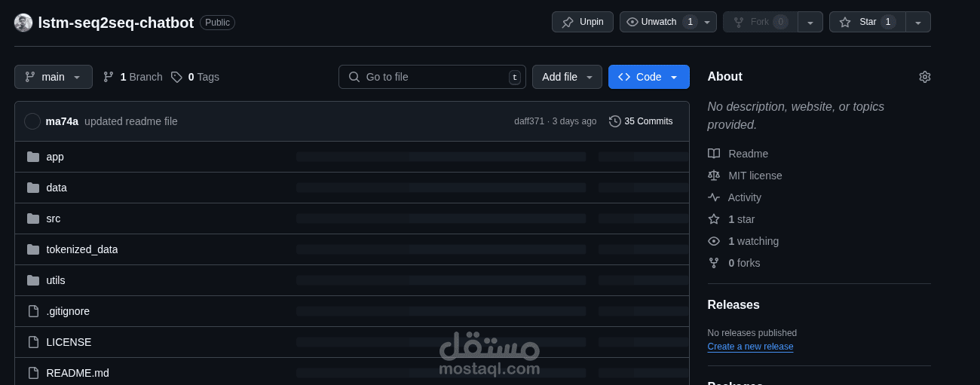The image size is (980, 385).
Task: Click the history clock icon beside Commits
Action: tap(615, 121)
